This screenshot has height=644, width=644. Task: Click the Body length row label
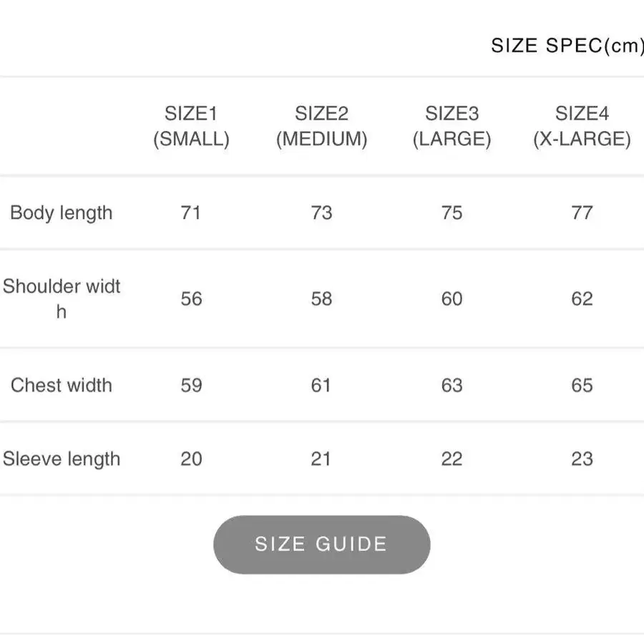62,213
